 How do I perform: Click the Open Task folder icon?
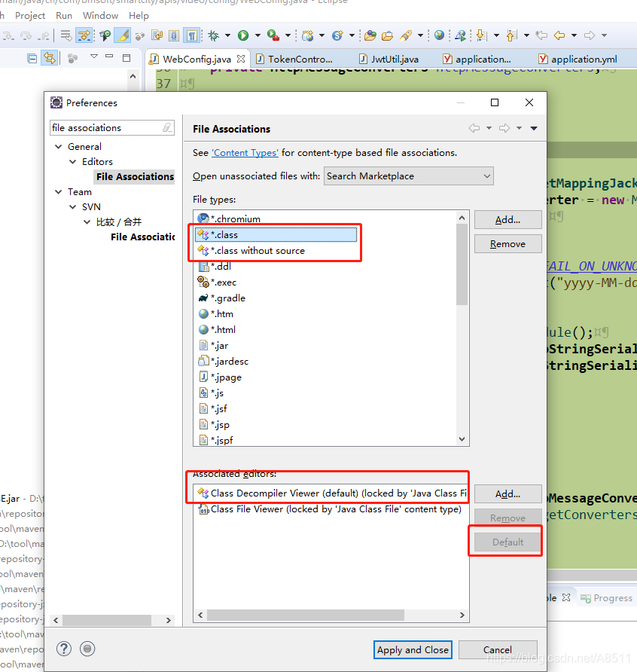tap(387, 35)
